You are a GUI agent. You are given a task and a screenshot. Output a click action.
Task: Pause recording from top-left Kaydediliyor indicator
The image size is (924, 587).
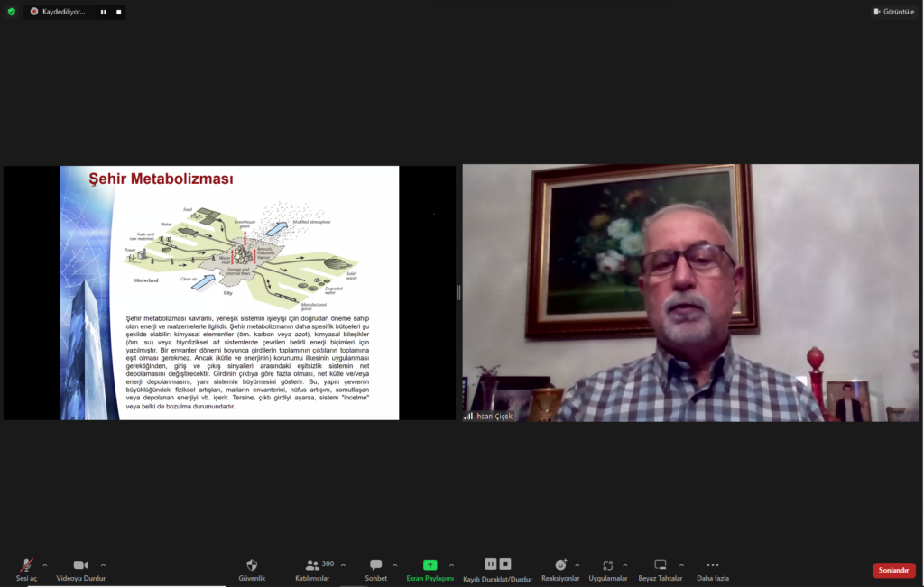pos(103,12)
